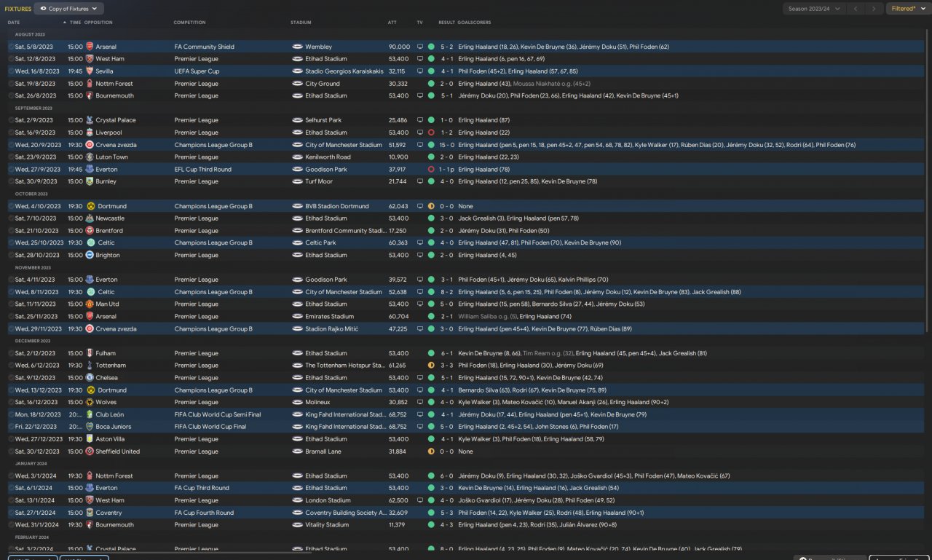The image size is (932, 560).
Task: Click the TV icon for the Sevilla match
Action: click(419, 71)
